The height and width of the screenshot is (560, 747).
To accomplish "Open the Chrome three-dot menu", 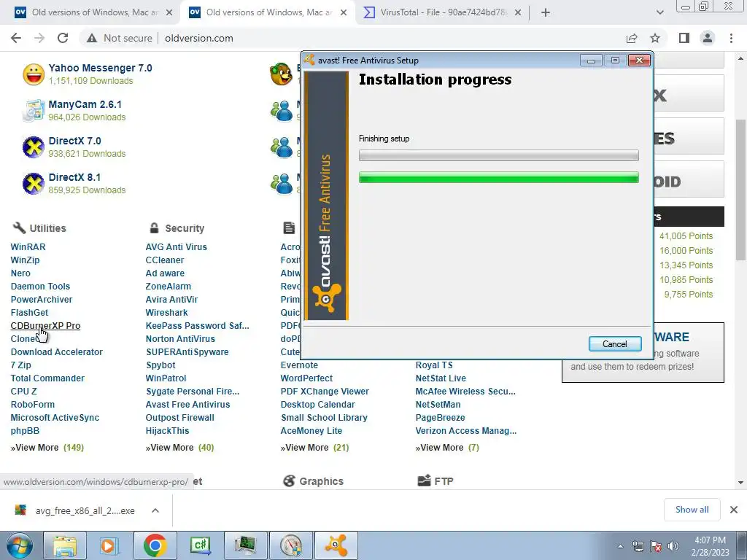I will pos(731,38).
